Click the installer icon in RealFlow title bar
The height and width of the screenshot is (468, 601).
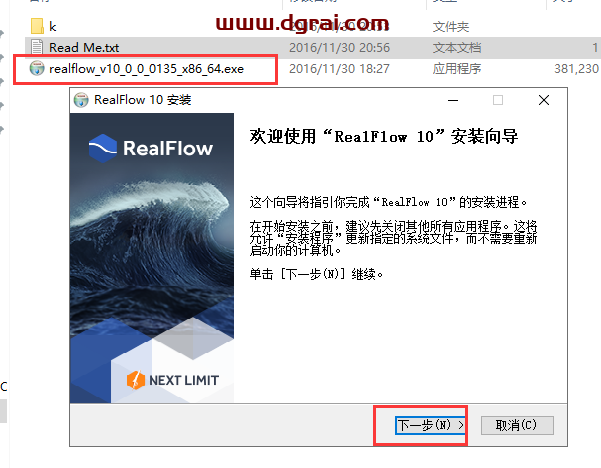[82, 100]
